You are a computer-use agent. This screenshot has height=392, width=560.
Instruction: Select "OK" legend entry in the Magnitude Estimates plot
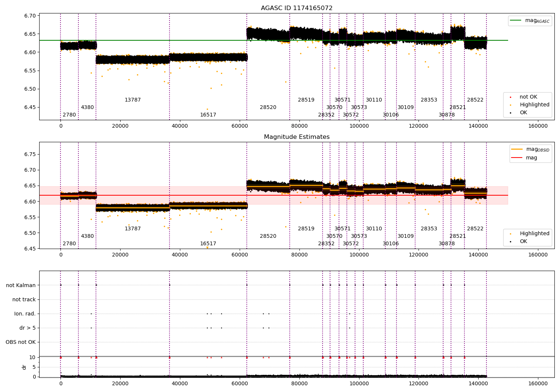[x=519, y=242]
